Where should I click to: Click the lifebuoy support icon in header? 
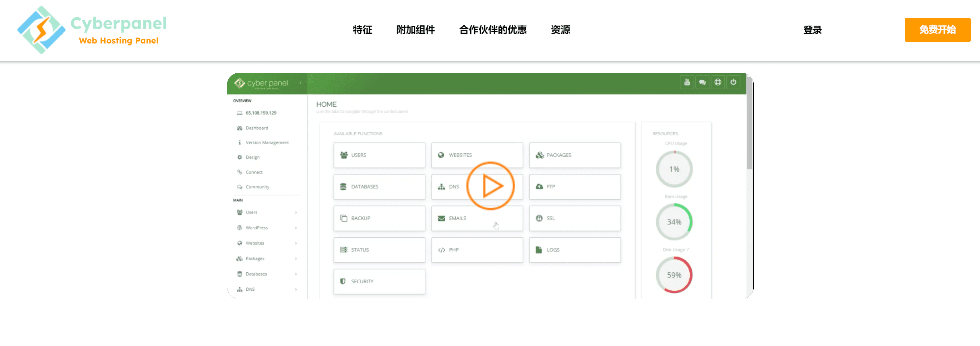coord(717,82)
